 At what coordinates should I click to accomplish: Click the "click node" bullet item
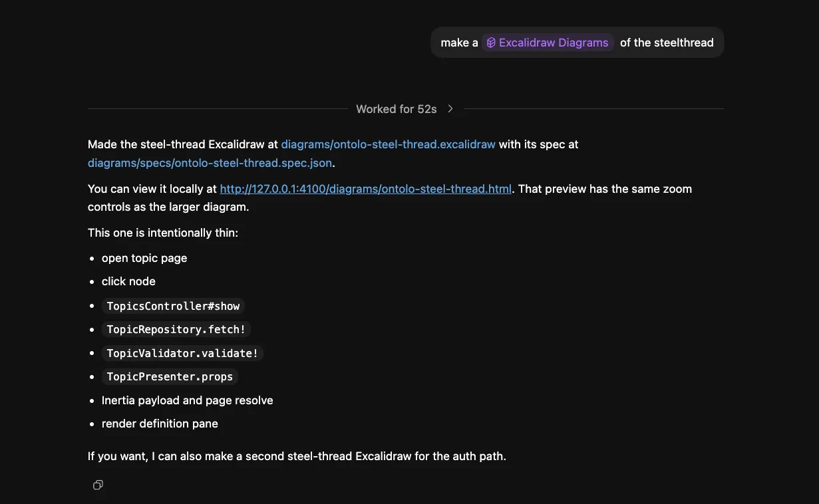point(128,281)
